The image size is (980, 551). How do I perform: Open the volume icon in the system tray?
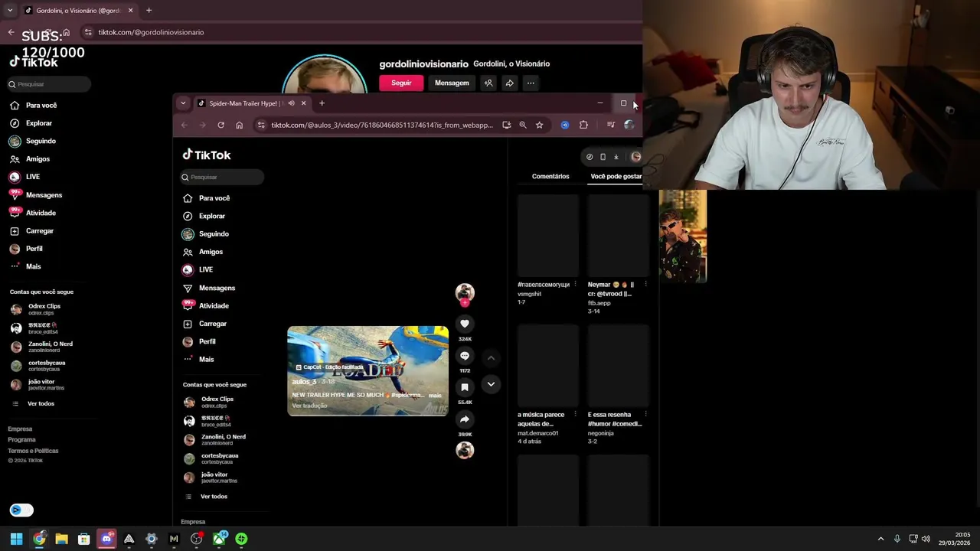[926, 539]
